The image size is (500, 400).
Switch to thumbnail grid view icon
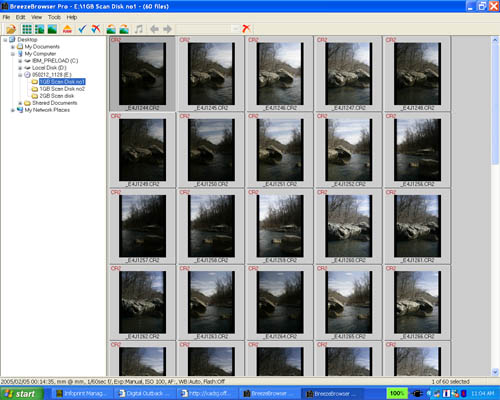pos(27,29)
